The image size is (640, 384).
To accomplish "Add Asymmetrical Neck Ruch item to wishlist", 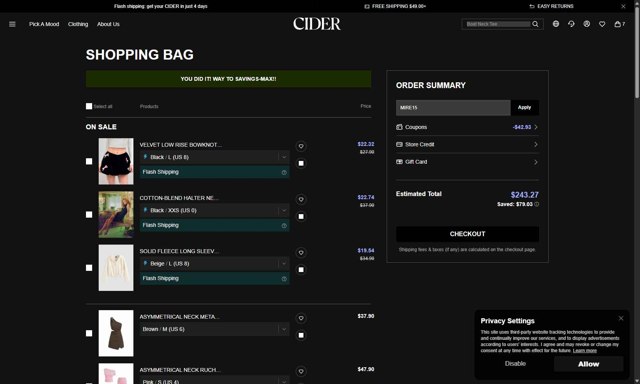I will pos(301,371).
